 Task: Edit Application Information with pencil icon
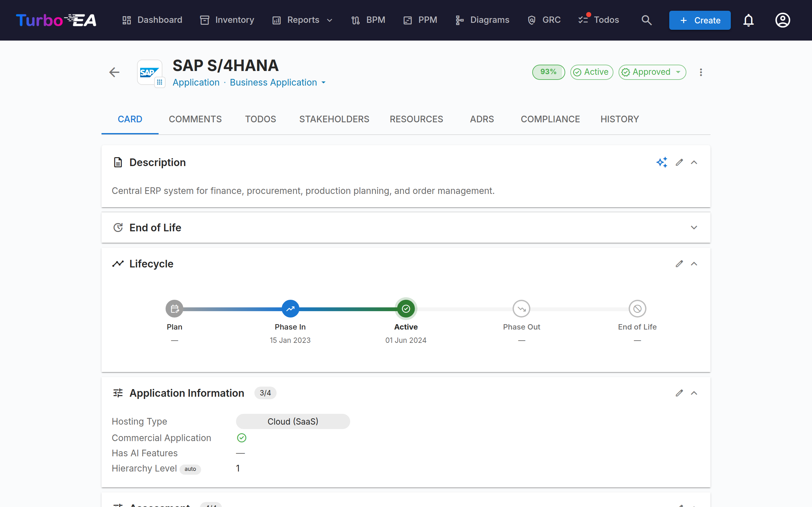(679, 393)
